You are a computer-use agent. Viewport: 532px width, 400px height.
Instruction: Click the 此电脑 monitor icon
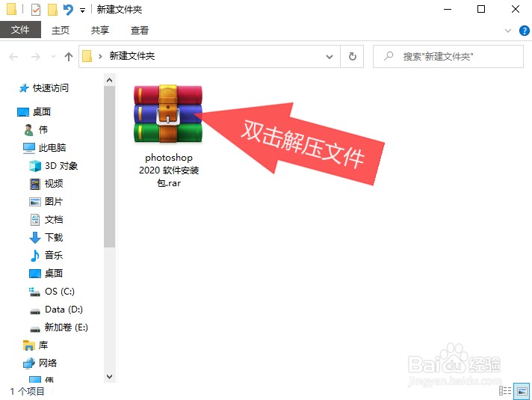[29, 148]
